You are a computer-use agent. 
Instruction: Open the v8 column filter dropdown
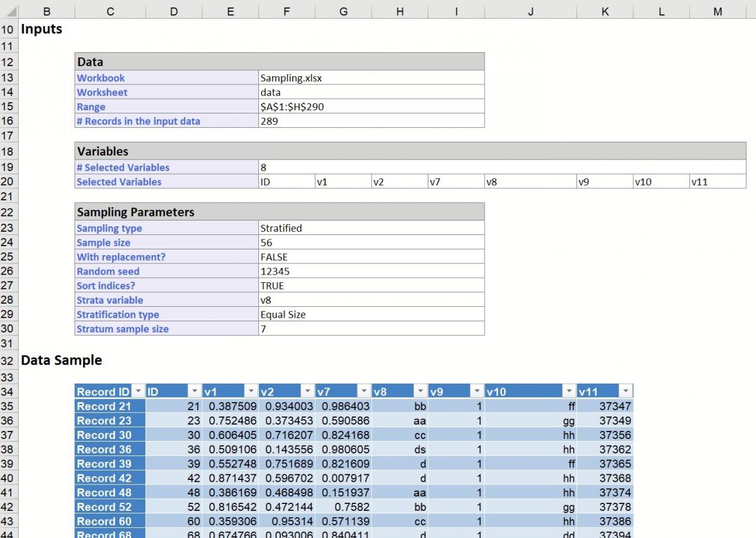tap(419, 391)
